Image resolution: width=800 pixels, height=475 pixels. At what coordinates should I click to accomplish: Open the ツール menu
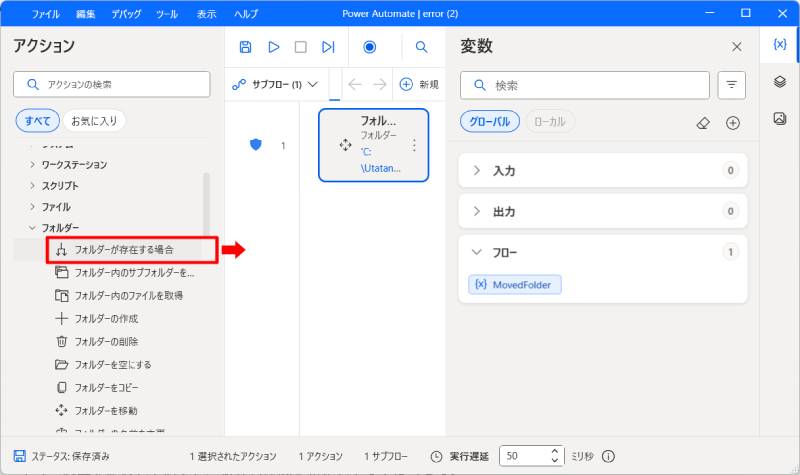tap(167, 14)
